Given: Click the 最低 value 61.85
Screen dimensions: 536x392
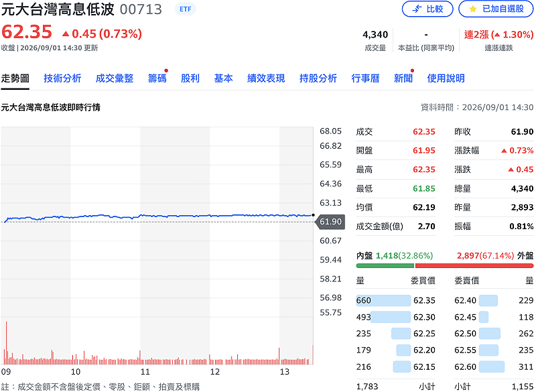Looking at the screenshot, I should click(424, 188).
